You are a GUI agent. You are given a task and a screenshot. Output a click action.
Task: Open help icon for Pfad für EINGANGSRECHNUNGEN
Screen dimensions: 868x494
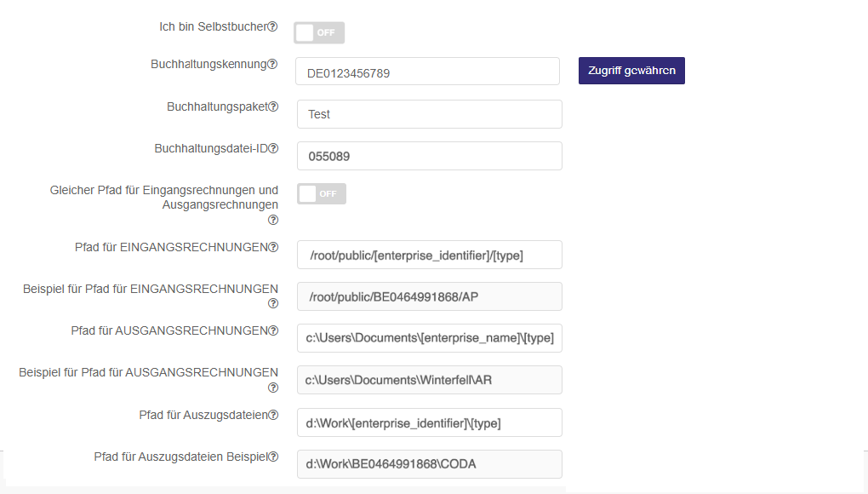coord(273,247)
